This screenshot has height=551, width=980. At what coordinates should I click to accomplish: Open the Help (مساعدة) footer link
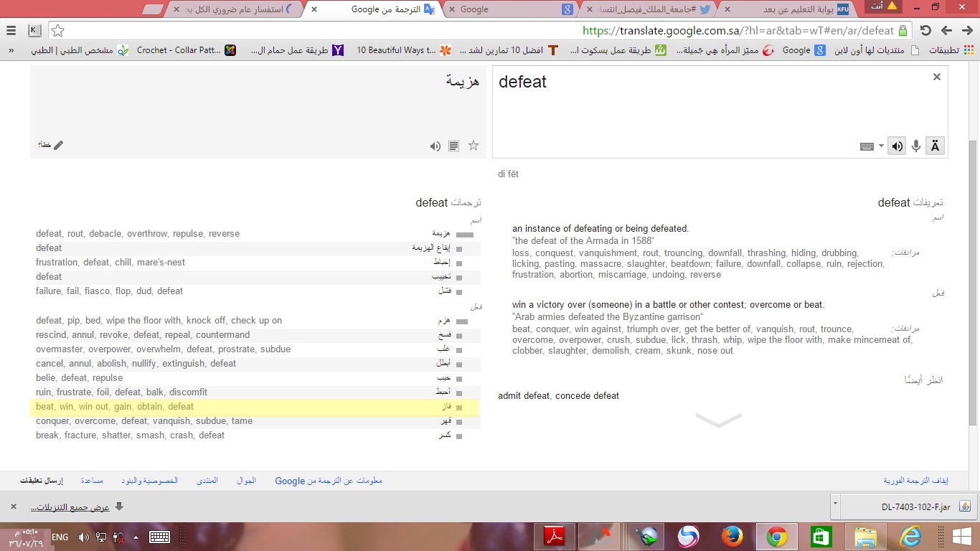tap(92, 481)
